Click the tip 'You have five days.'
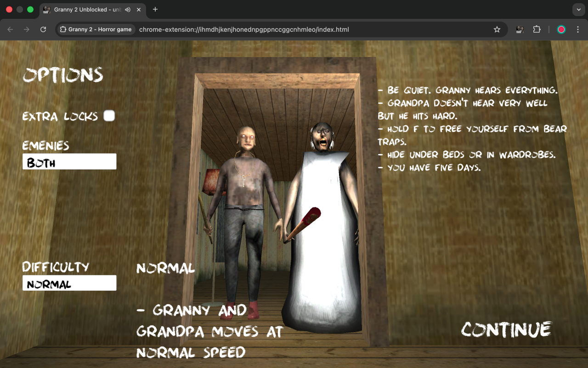 [429, 167]
